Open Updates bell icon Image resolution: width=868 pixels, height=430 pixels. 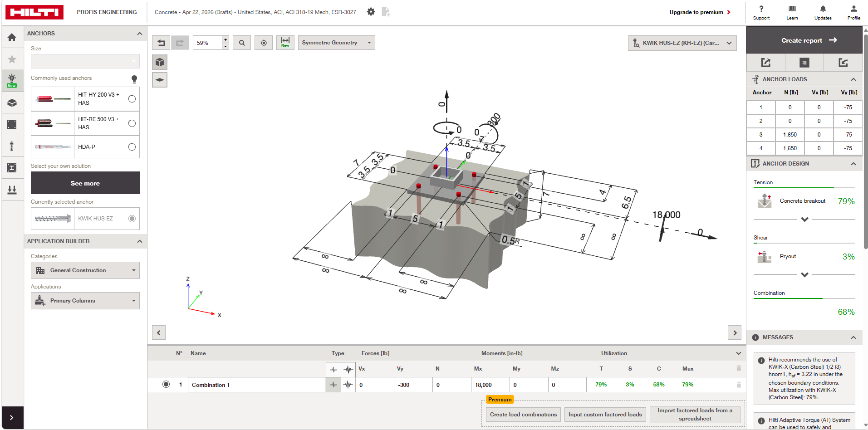823,12
